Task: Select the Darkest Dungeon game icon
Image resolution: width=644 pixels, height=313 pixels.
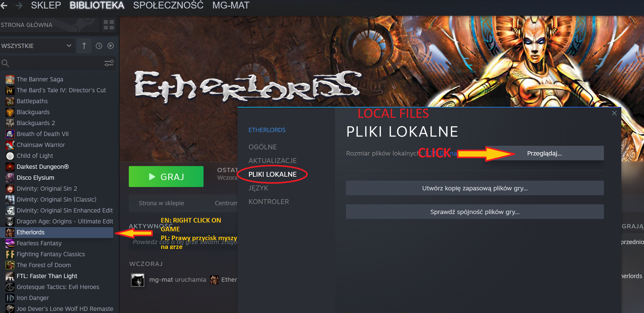Action: [x=10, y=167]
